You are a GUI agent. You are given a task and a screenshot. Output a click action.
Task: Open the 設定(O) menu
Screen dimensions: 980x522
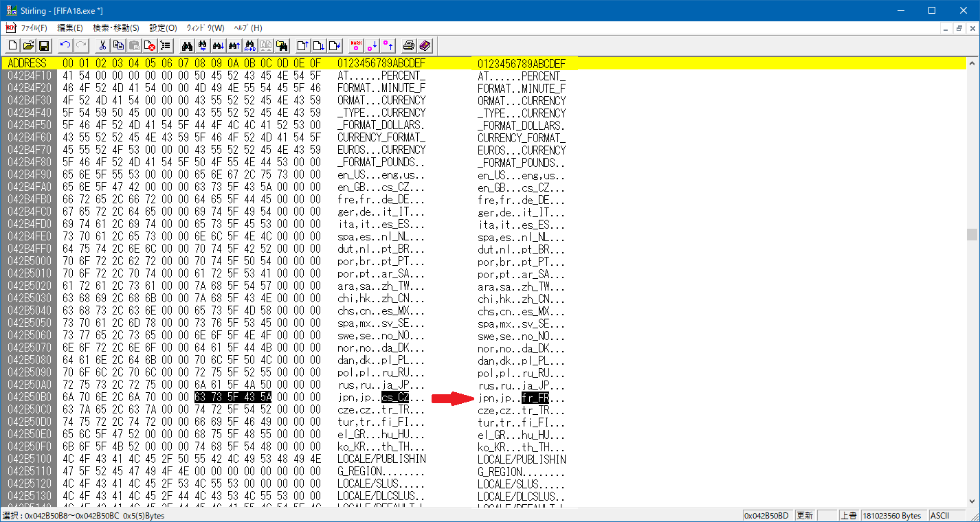(163, 28)
